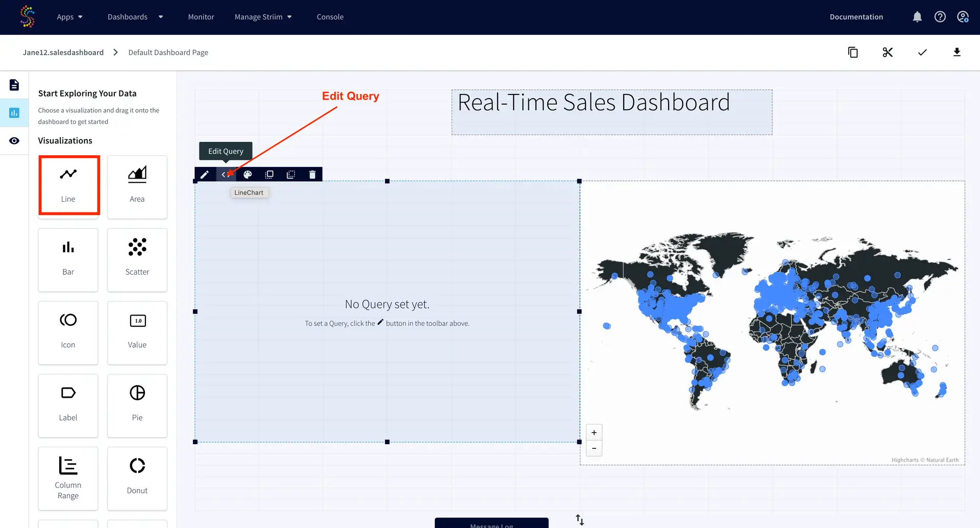The width and height of the screenshot is (980, 528).
Task: Open the notifications bell
Action: click(x=917, y=17)
